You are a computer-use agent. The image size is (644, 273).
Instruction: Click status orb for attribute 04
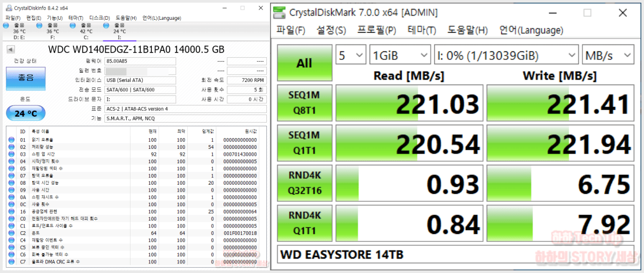(x=12, y=161)
